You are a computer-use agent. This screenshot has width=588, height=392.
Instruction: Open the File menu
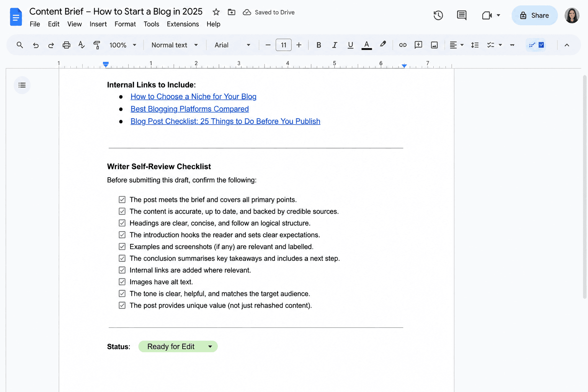point(35,24)
